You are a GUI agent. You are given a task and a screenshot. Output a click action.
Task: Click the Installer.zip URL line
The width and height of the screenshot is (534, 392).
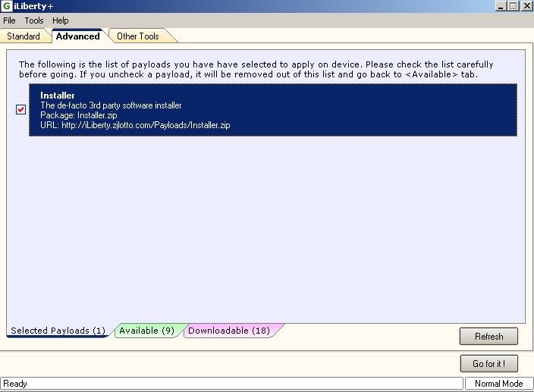[x=135, y=125]
